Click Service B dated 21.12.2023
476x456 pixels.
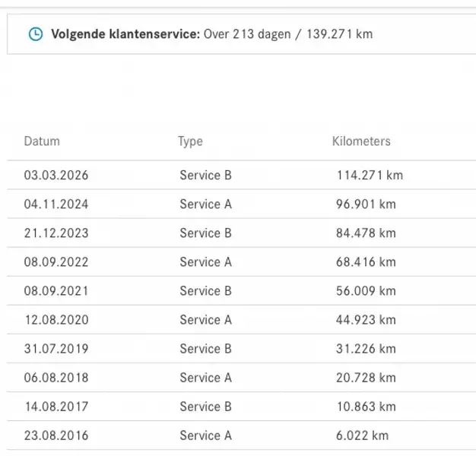205,233
